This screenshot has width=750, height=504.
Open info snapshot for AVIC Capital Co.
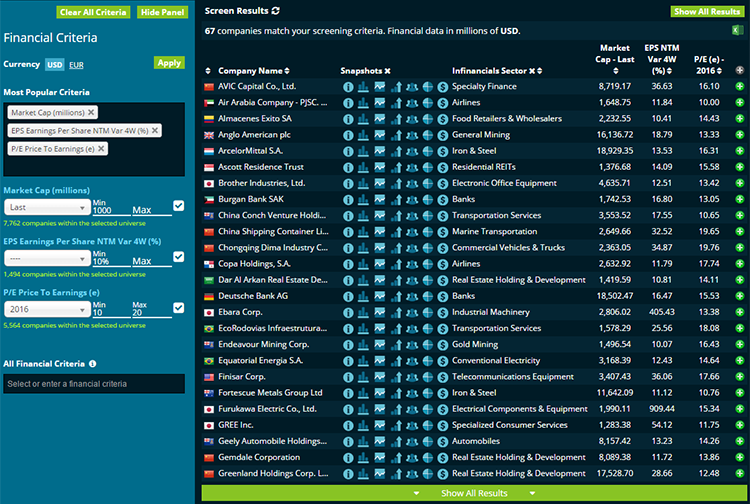348,87
